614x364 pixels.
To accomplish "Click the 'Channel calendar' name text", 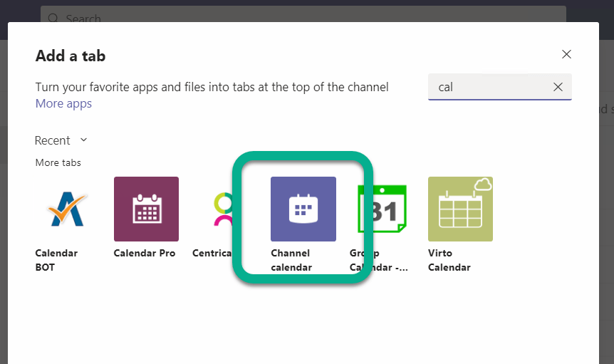I will click(x=290, y=260).
